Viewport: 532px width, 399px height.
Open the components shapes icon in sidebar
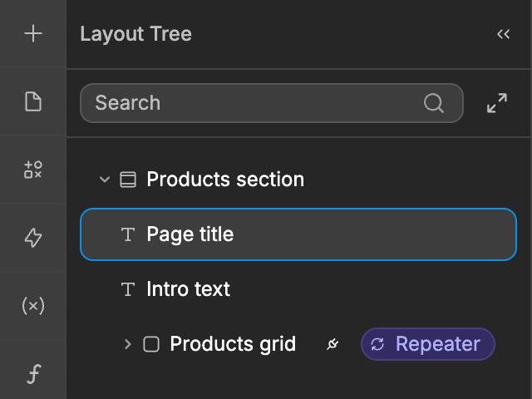pos(33,170)
